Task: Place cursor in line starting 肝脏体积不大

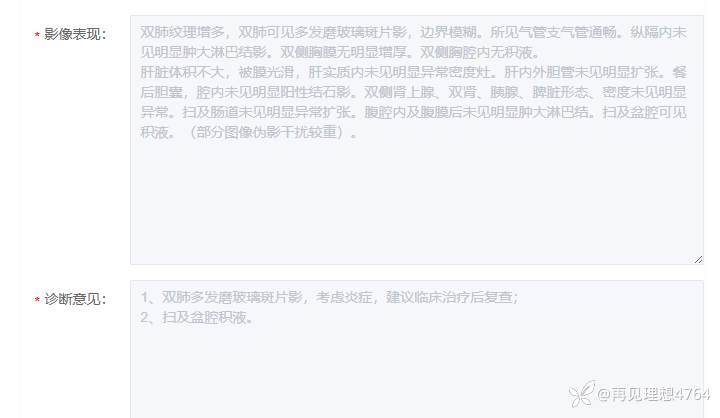Action: pyautogui.click(x=413, y=72)
